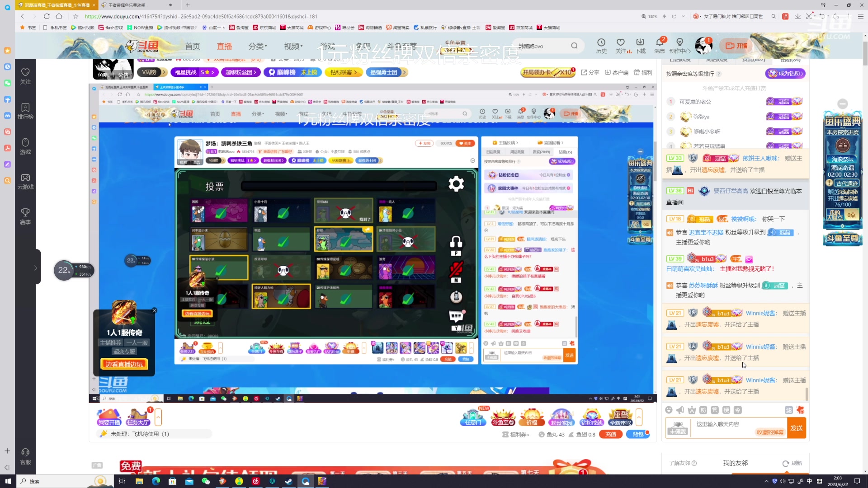Open the V周榜 ranking chevron

pyautogui.click(x=164, y=72)
